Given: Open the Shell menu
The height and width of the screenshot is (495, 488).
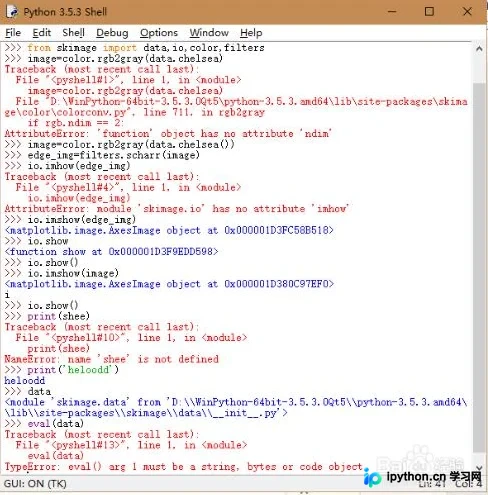Looking at the screenshot, I should (73, 33).
